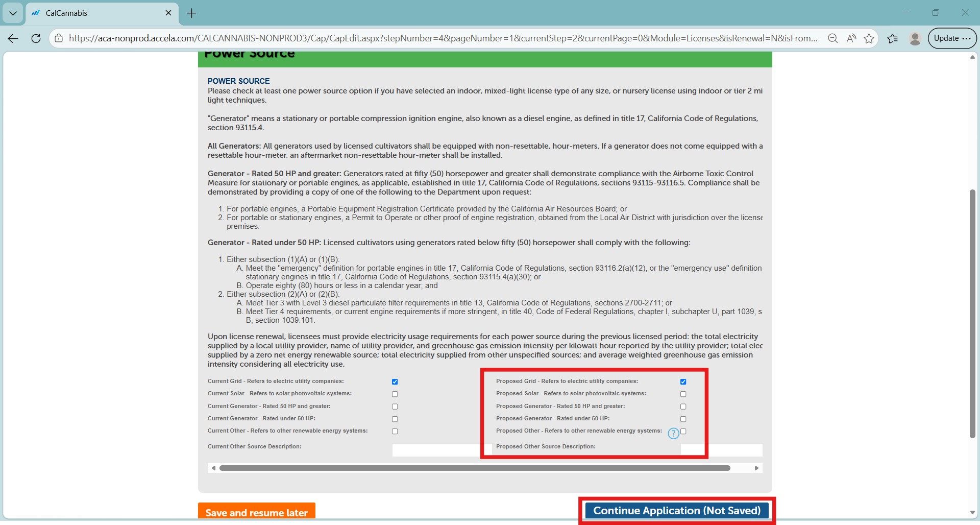
Task: Click the 'Generator - Rated under 50 HP:' paragraph label
Action: 264,243
